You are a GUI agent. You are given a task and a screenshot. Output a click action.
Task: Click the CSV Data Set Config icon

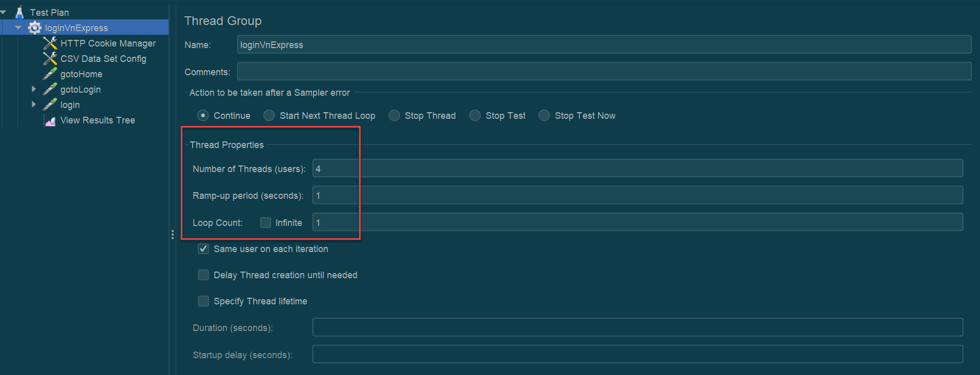click(x=50, y=59)
